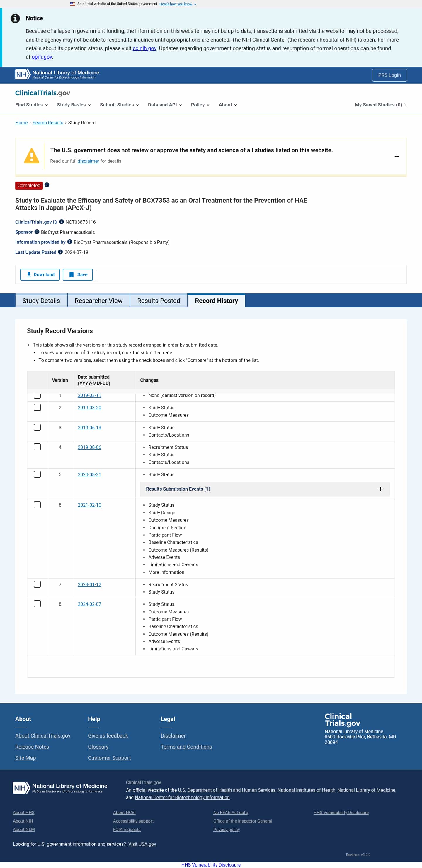The width and height of the screenshot is (422, 868).
Task: Click the info icon next to Completed status
Action: click(47, 185)
